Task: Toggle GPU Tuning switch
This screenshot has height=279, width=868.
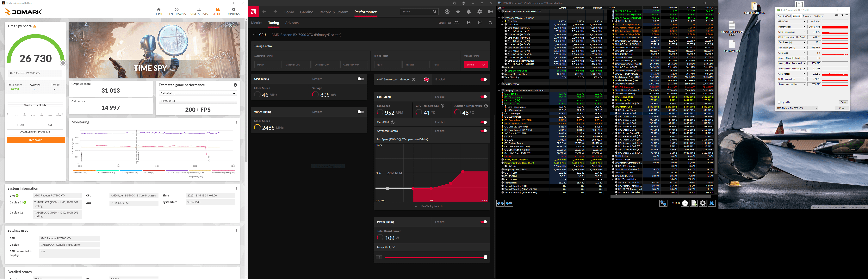Action: (x=360, y=79)
